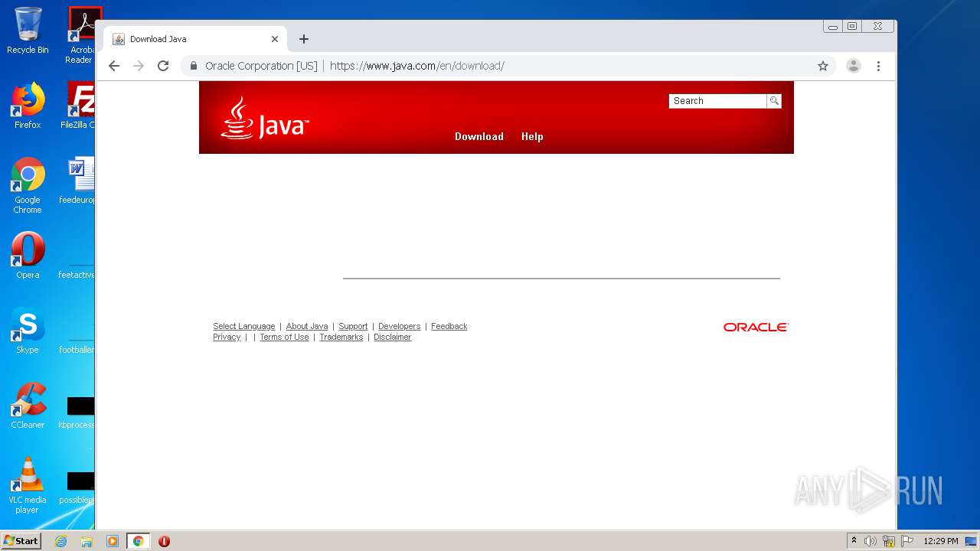Image resolution: width=980 pixels, height=551 pixels.
Task: Click the magnifier search button
Action: pos(774,101)
